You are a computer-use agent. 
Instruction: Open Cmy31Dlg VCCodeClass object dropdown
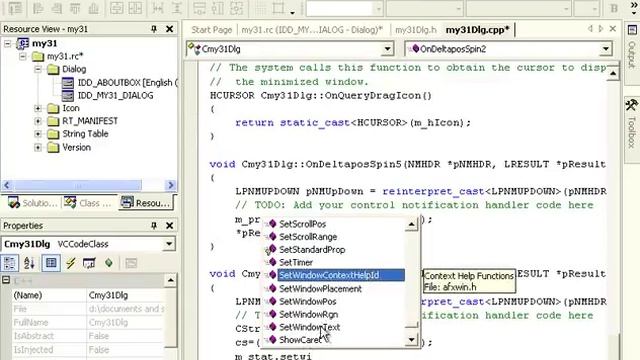point(169,244)
